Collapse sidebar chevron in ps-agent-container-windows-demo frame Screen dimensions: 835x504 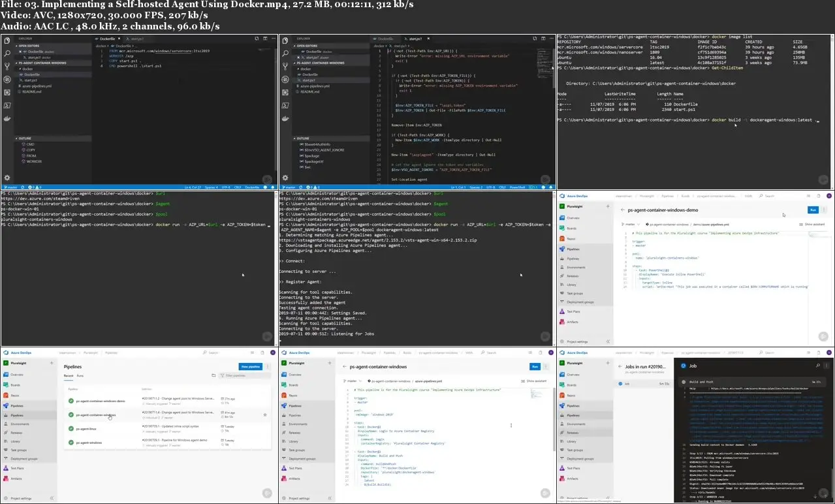coord(608,341)
